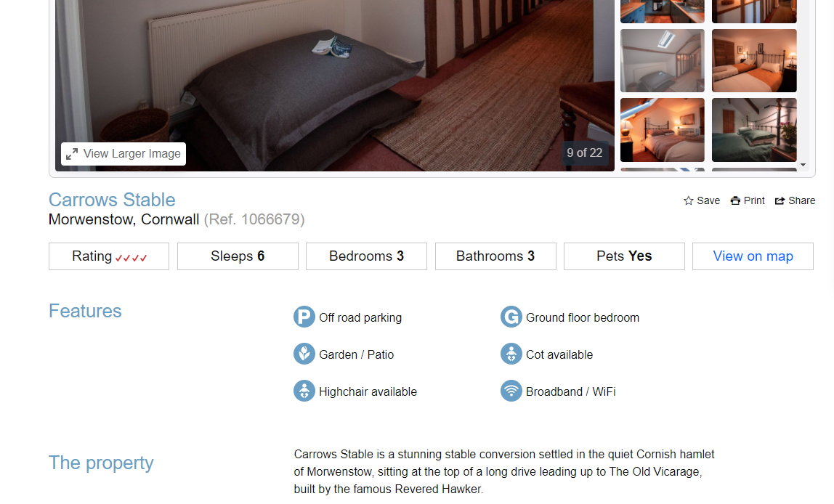Click the Carrows Stable title link

point(112,200)
